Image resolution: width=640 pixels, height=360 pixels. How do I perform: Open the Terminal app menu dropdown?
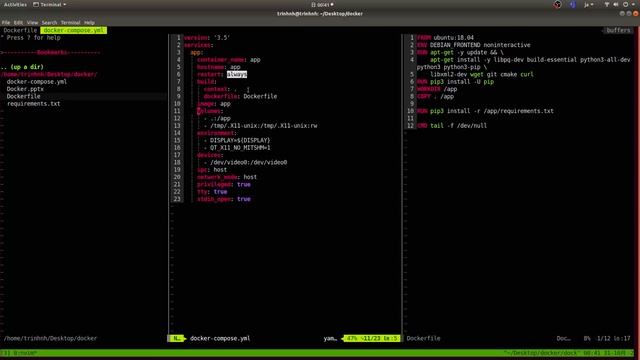(x=49, y=4)
